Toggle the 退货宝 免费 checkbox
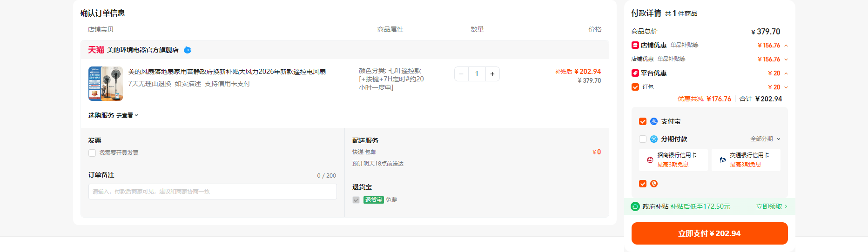The width and height of the screenshot is (868, 252). (356, 200)
